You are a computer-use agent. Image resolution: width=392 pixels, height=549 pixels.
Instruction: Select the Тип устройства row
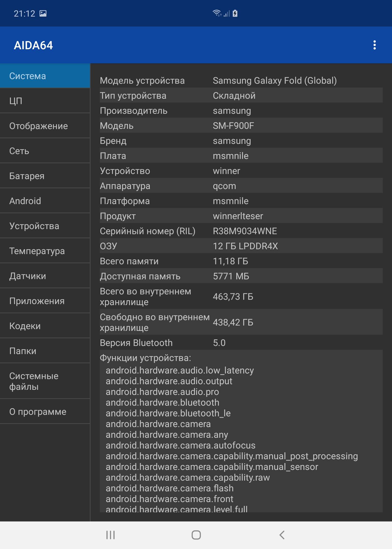(x=241, y=95)
